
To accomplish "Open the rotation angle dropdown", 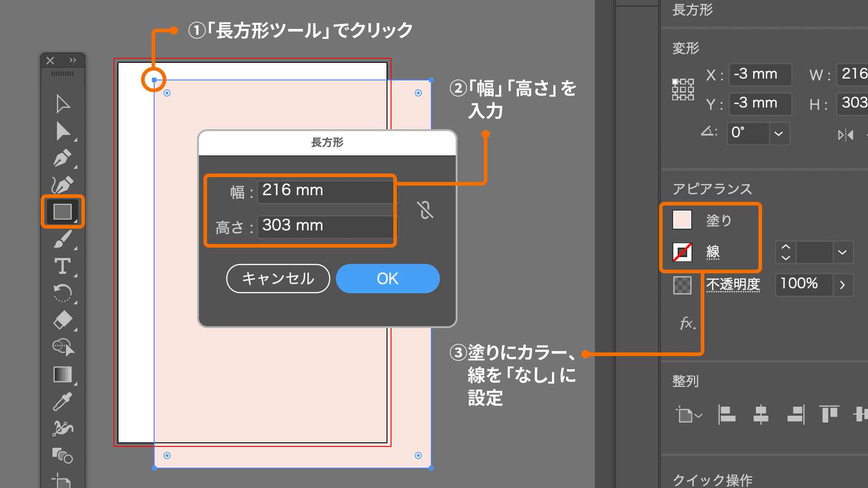I will [x=778, y=134].
